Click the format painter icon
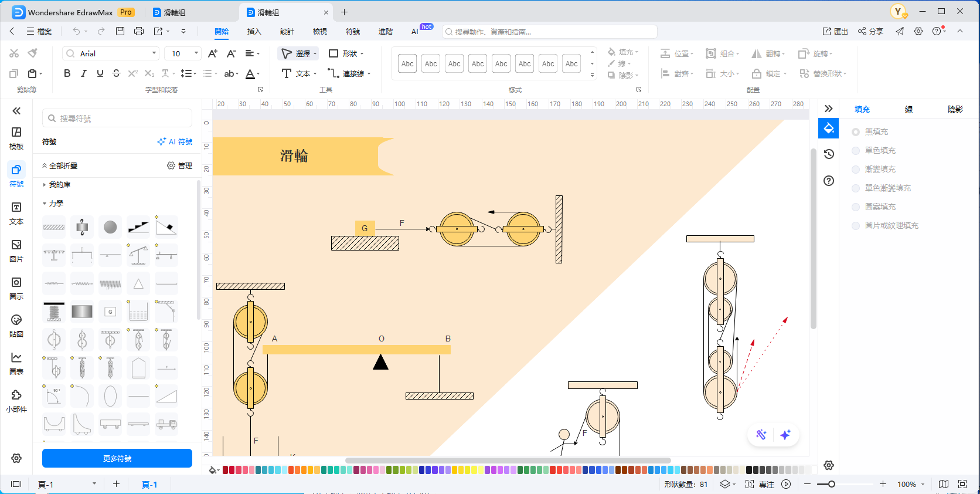Image resolution: width=980 pixels, height=494 pixels. point(33,53)
